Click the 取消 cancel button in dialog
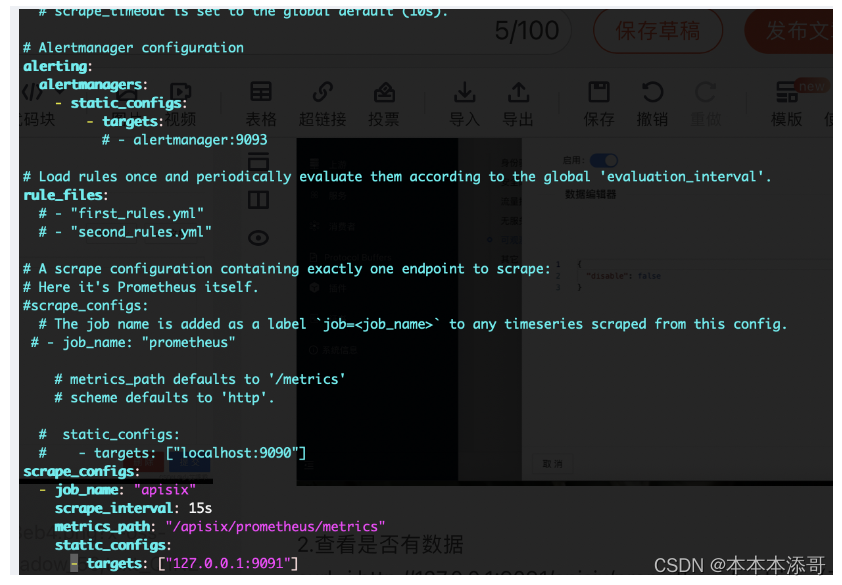Screen dimensions: 842x585 click(x=552, y=463)
